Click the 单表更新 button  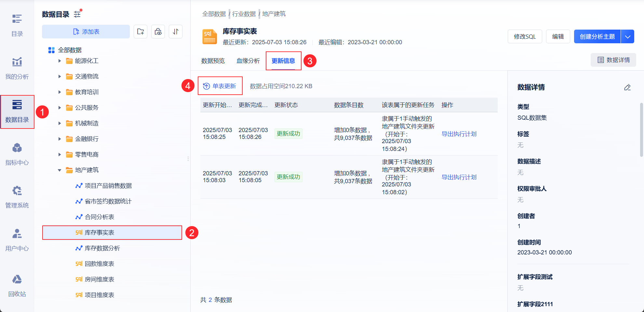pyautogui.click(x=220, y=86)
